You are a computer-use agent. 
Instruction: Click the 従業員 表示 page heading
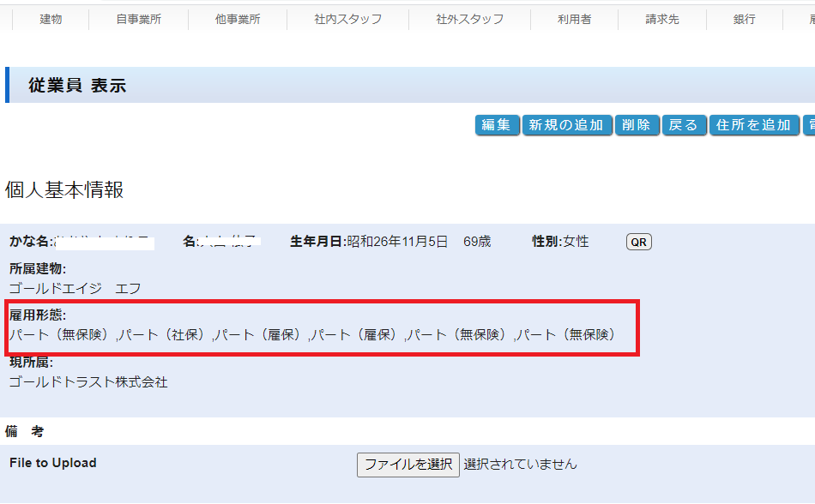[x=77, y=86]
